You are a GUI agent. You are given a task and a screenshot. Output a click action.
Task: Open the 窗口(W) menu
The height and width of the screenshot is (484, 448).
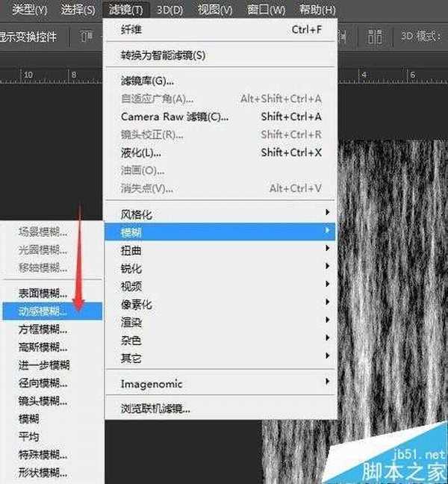(x=267, y=10)
